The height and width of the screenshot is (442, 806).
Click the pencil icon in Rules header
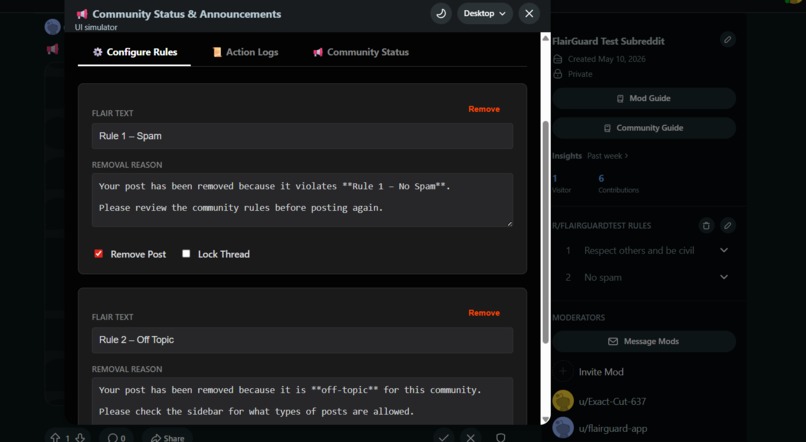click(727, 226)
